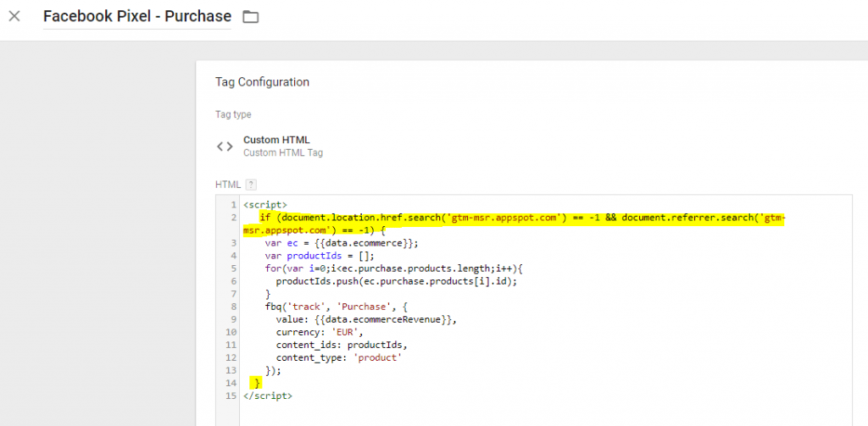Click line number 15 in the gutter

point(231,396)
